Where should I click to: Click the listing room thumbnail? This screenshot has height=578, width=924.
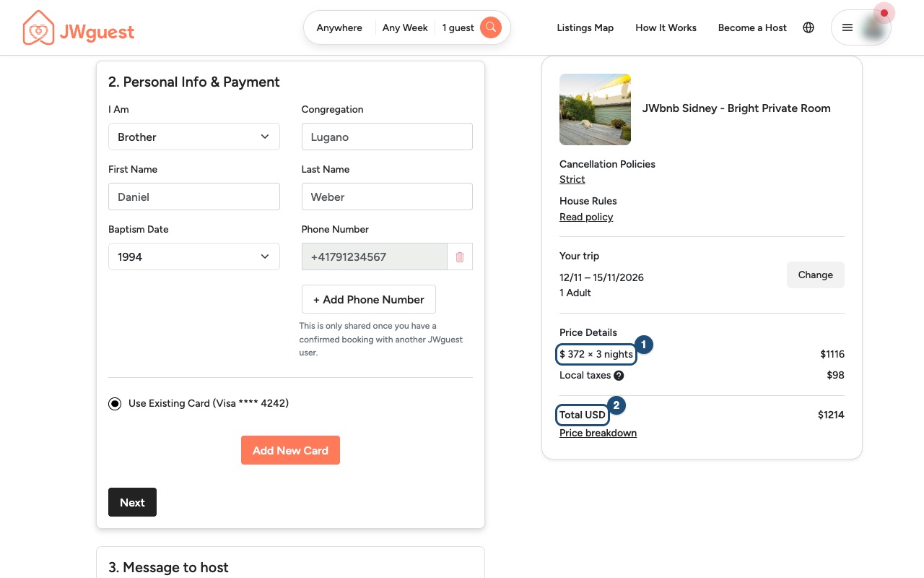(x=595, y=109)
